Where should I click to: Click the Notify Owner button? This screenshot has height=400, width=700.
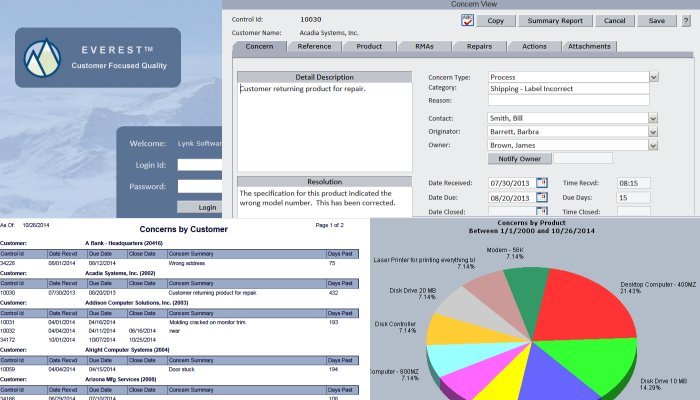519,158
